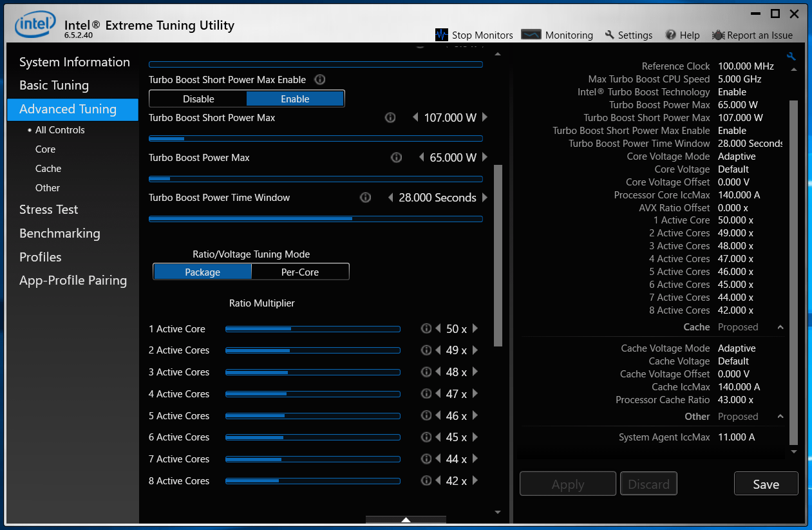
Task: Click the 5 Active Cores ratio slider
Action: point(313,416)
